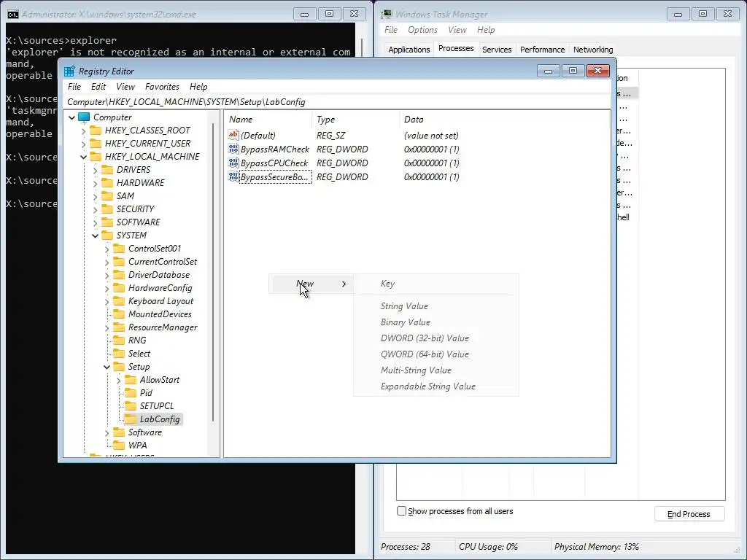Expand the DriverDatabase node
Screen dimensions: 747x560
(107, 275)
